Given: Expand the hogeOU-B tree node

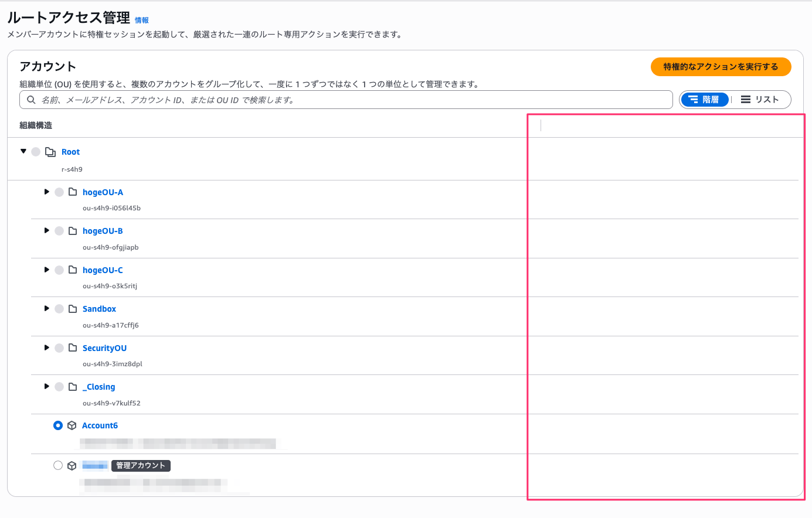Looking at the screenshot, I should (47, 231).
